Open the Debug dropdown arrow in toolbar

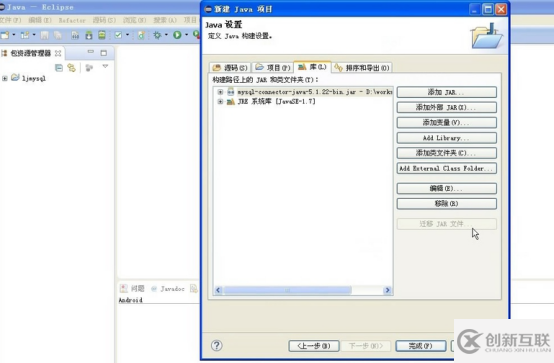[166, 35]
